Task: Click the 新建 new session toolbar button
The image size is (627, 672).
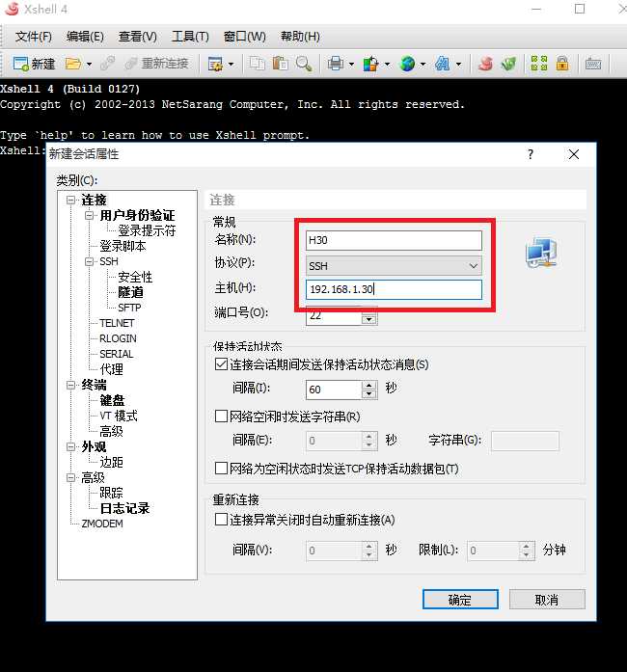Action: pos(34,64)
